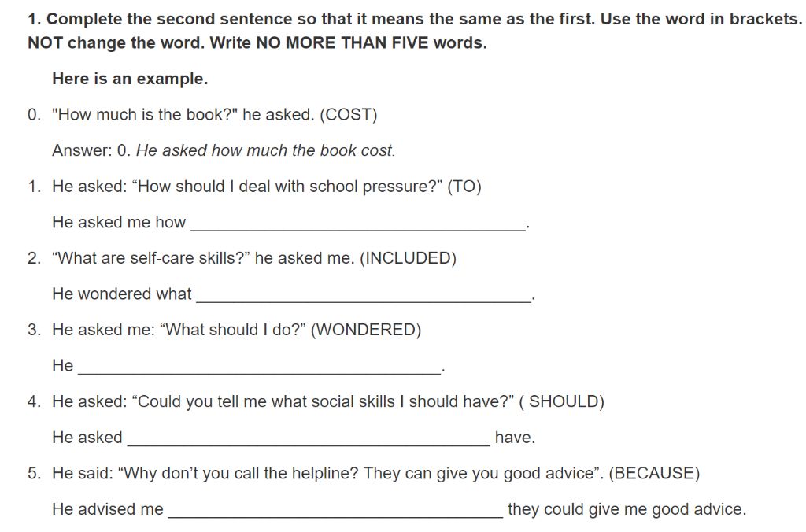The image size is (806, 532).
Task: Click the blank between "He asked" and "have."
Action: pyautogui.click(x=309, y=440)
